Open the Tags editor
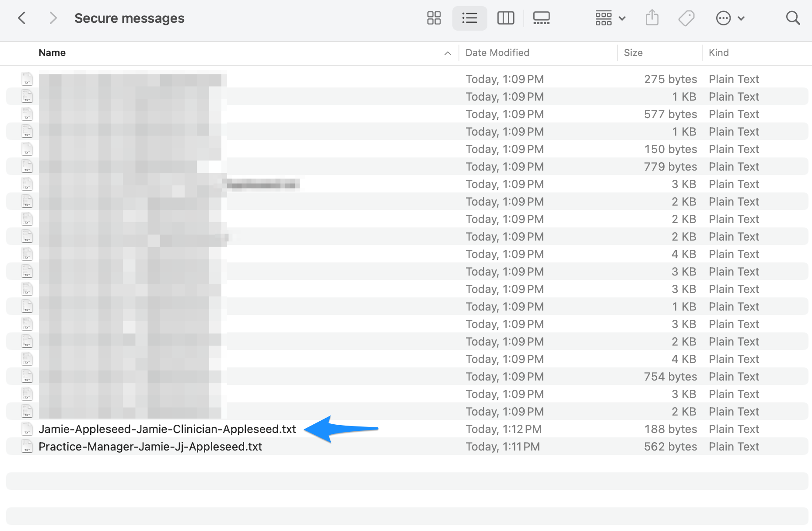The height and width of the screenshot is (531, 812). pos(686,18)
